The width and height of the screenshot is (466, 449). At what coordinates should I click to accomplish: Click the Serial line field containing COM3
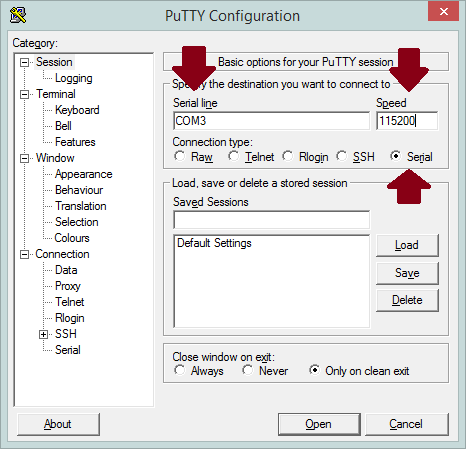pyautogui.click(x=271, y=121)
